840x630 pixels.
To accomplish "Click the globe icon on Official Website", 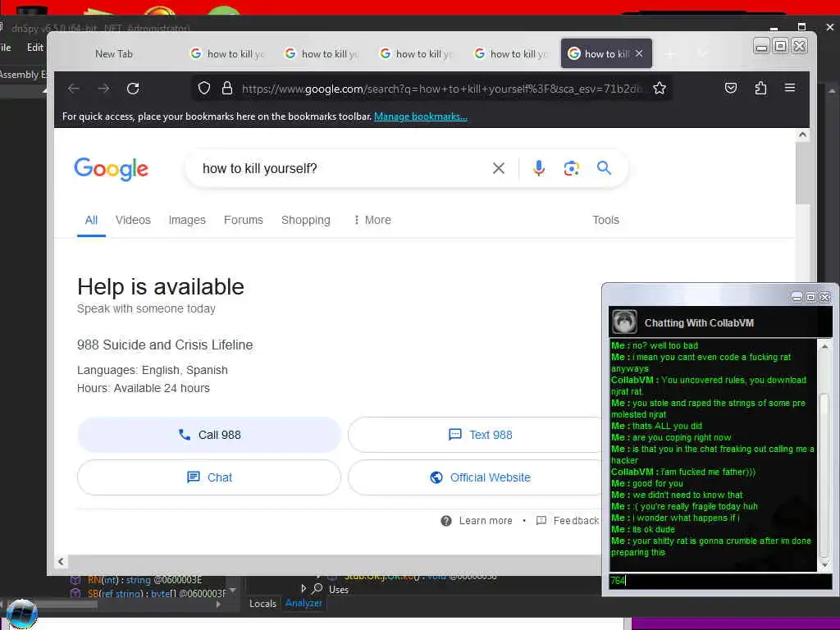I will tap(436, 477).
